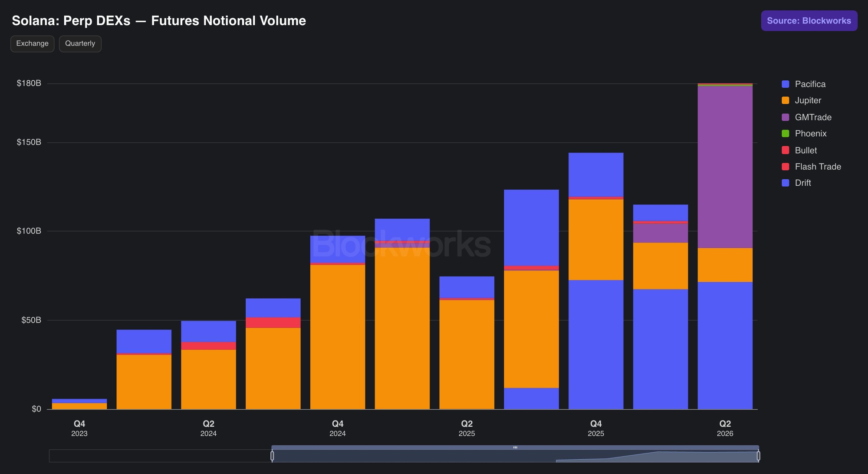Click the Q4 2025 axis label

pos(596,428)
